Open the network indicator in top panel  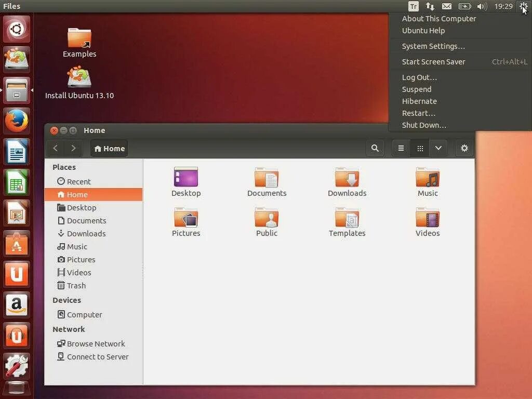click(430, 6)
